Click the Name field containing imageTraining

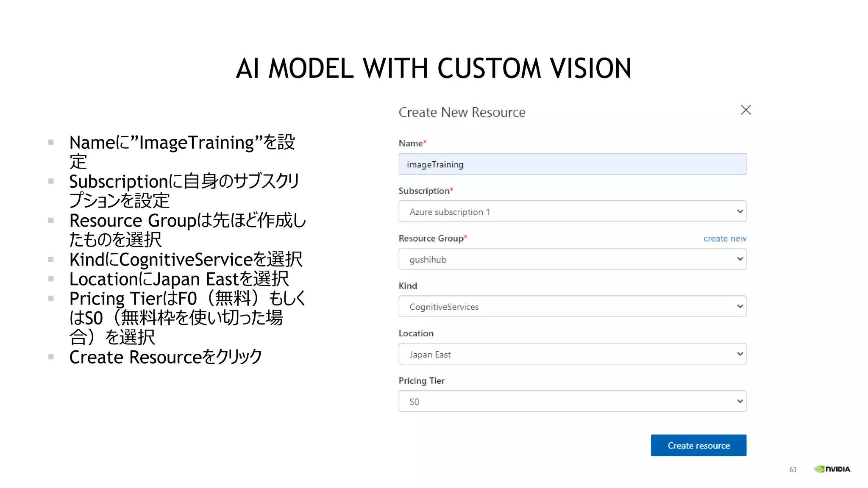pyautogui.click(x=572, y=164)
